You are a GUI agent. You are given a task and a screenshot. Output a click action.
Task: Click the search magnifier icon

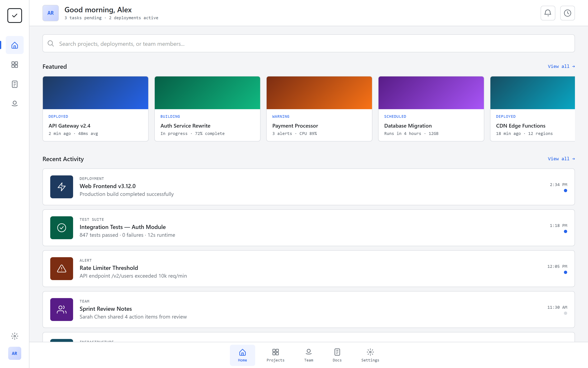(51, 44)
